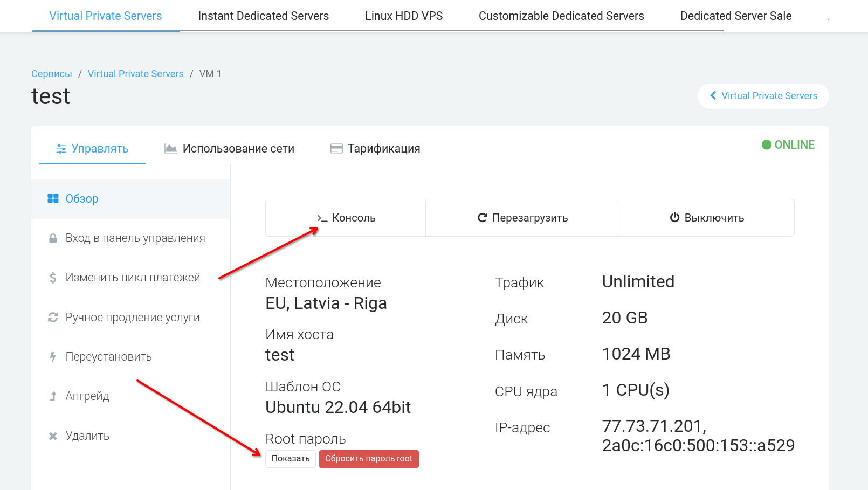The height and width of the screenshot is (490, 868).
Task: Click the ONLINE status indicator
Action: [788, 144]
